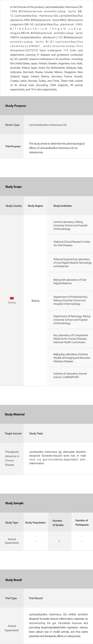Click the osteoporosis trial purpose description
Image resolution: width=93 pixels, height=644 pixels.
57,148
